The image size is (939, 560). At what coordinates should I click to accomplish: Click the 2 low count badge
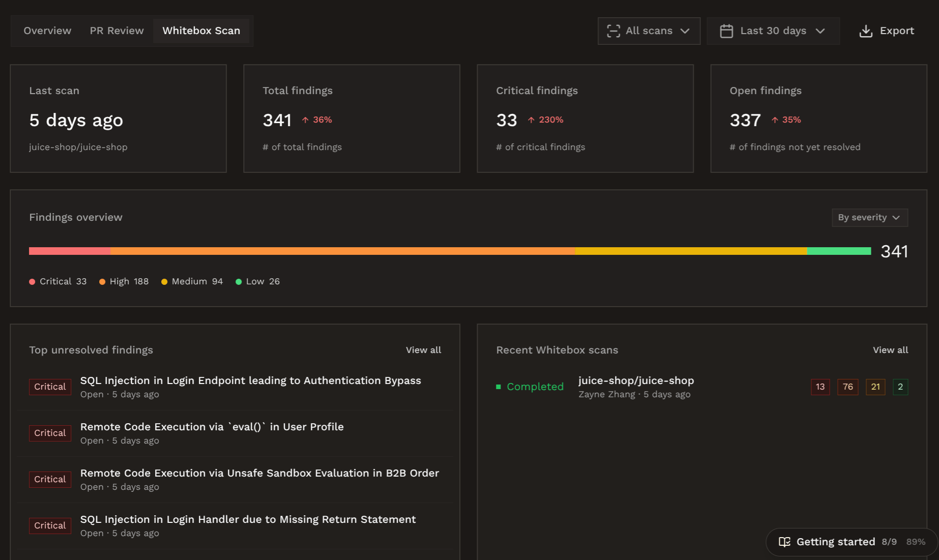tap(900, 387)
